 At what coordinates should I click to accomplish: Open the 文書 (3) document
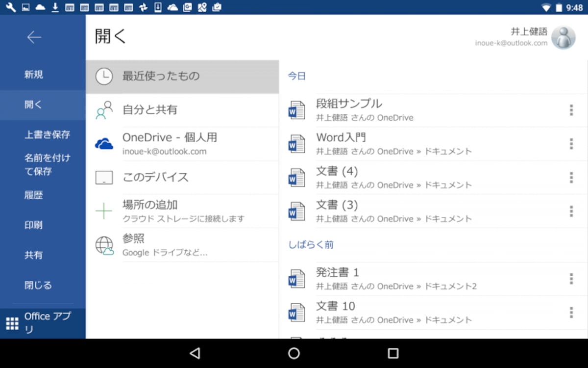pyautogui.click(x=434, y=211)
